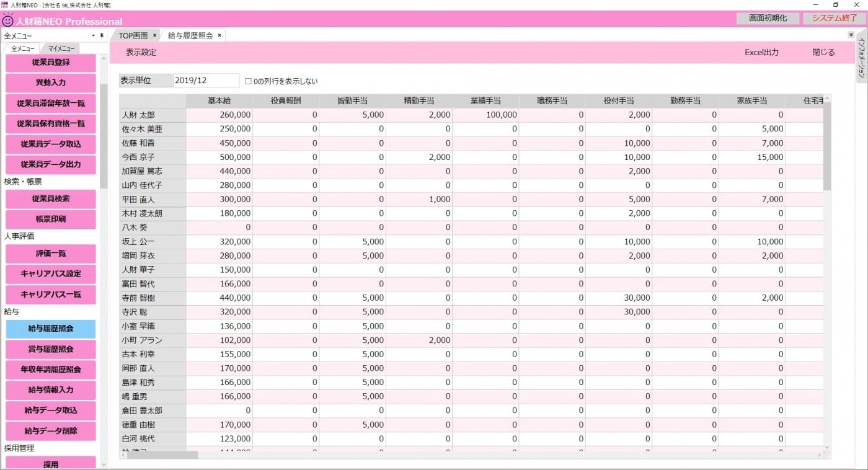
Task: Open 従業員データ取込
Action: tap(51, 144)
